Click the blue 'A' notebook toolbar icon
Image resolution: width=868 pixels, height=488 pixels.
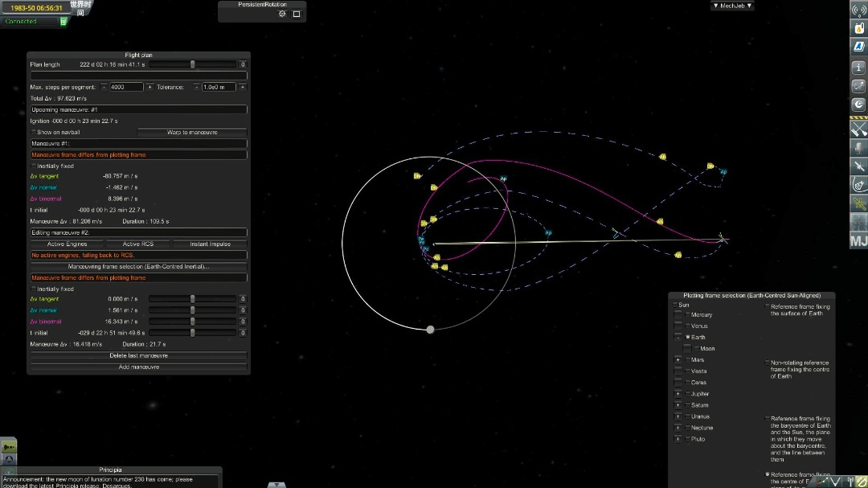coord(858,47)
